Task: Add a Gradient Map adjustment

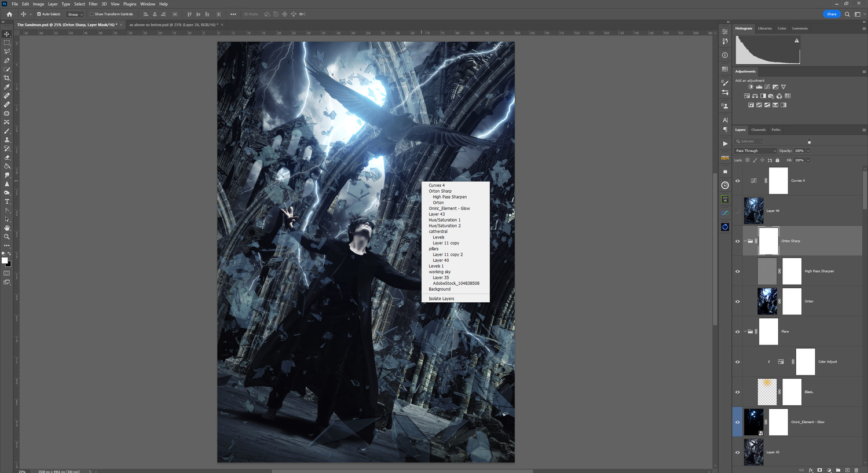Action: (x=783, y=105)
